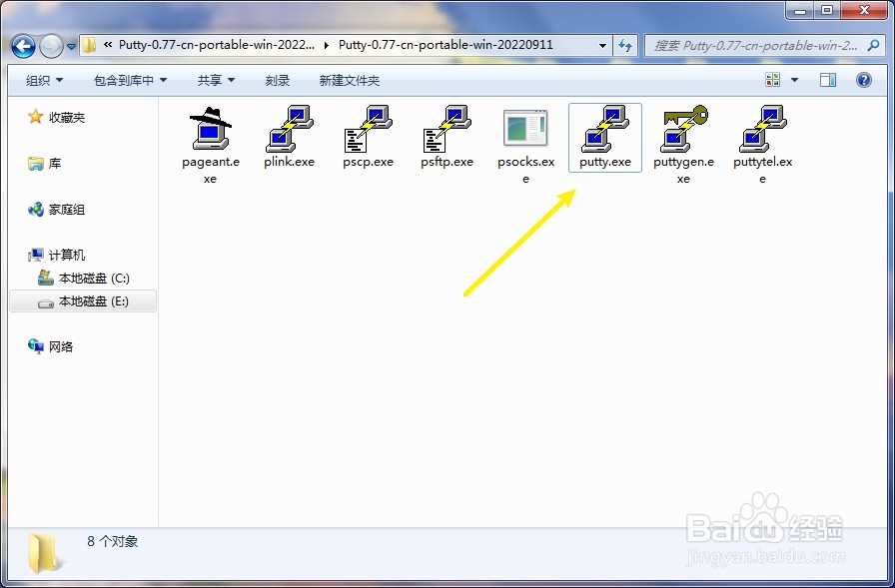The width and height of the screenshot is (895, 588).
Task: Select the pageant.exe file icon
Action: click(x=210, y=128)
